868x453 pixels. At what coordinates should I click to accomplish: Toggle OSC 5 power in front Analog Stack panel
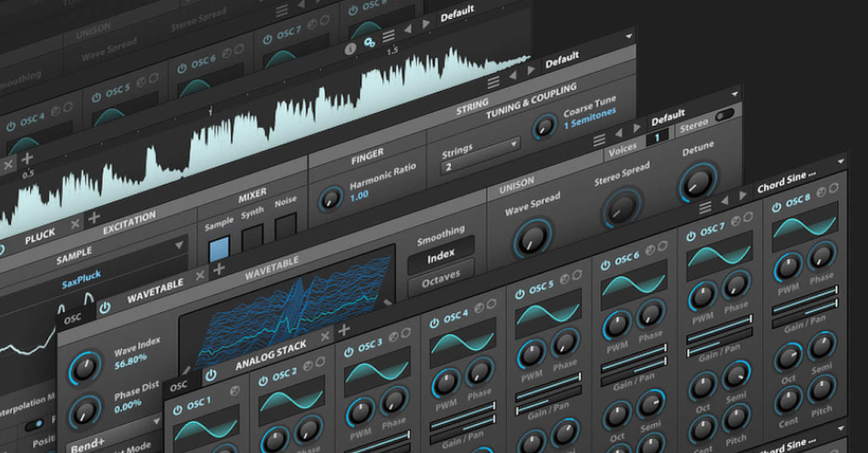click(520, 294)
